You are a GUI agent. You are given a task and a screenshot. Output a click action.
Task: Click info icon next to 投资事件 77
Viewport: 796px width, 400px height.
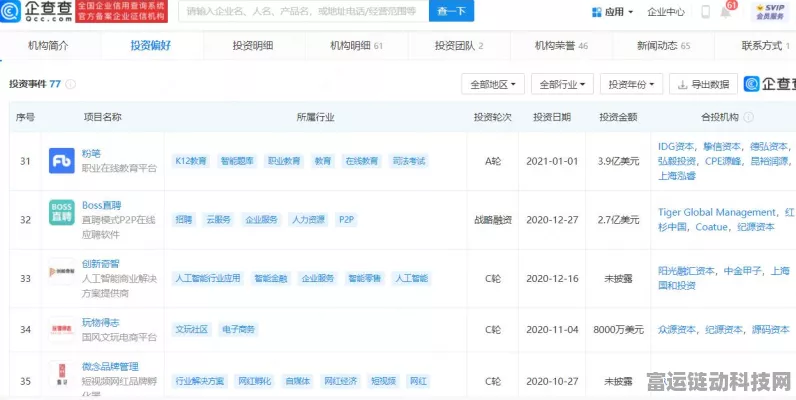click(x=71, y=84)
